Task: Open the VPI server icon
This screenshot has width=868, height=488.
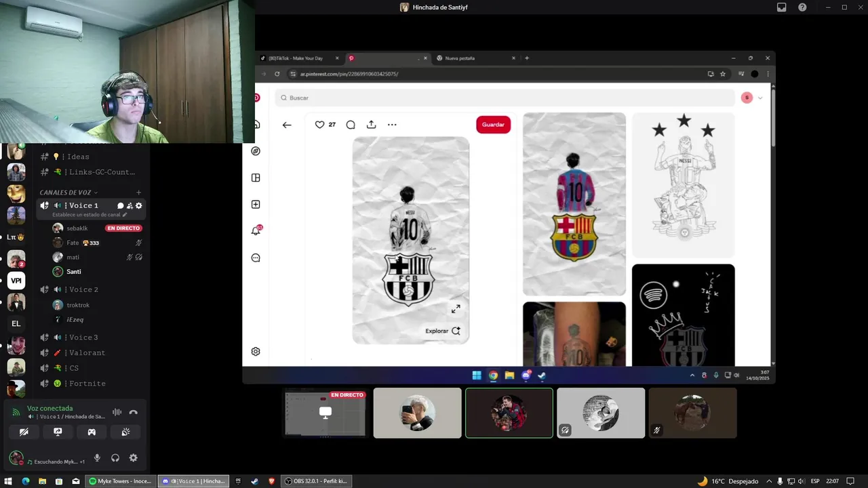Action: (x=16, y=281)
